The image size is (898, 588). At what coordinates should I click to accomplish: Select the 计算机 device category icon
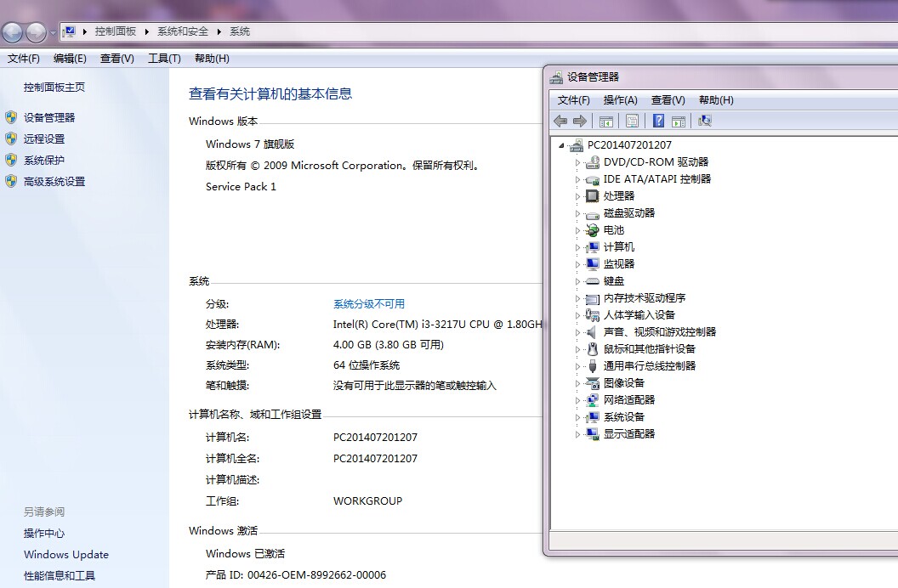(592, 247)
